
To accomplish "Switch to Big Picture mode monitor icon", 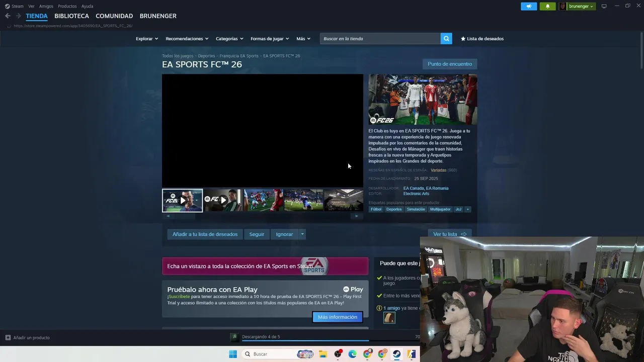I will [x=604, y=6].
